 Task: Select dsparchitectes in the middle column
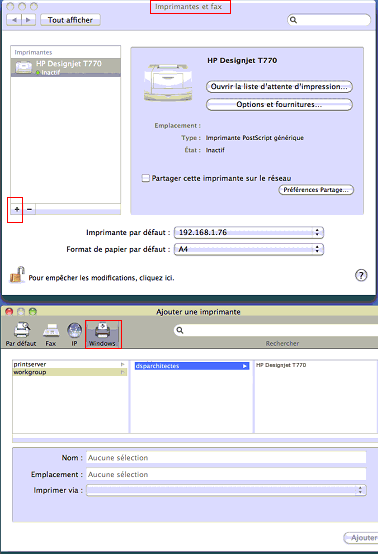(192, 366)
